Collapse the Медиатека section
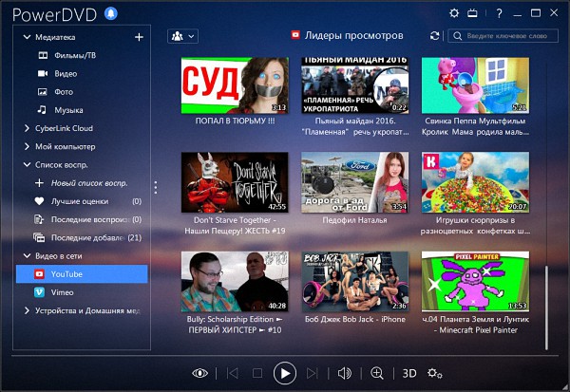This screenshot has width=570, height=392. (27, 37)
